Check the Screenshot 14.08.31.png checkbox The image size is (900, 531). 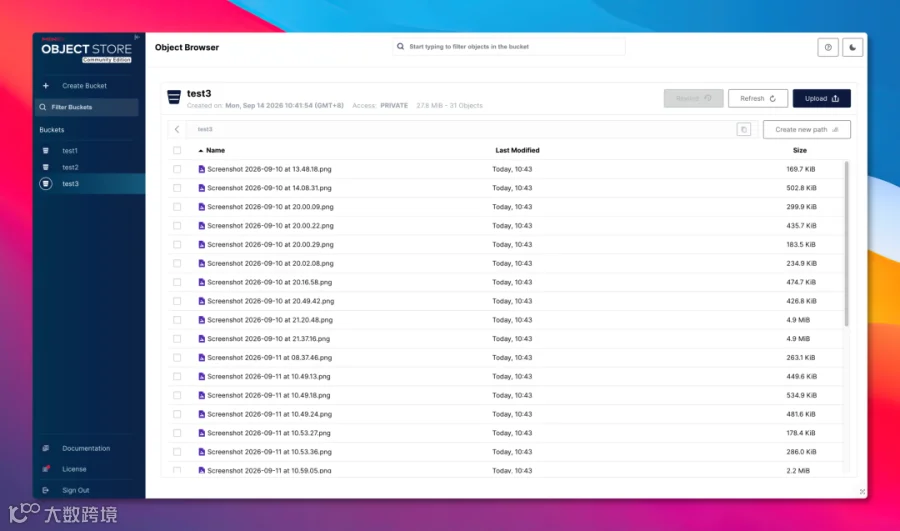177,188
